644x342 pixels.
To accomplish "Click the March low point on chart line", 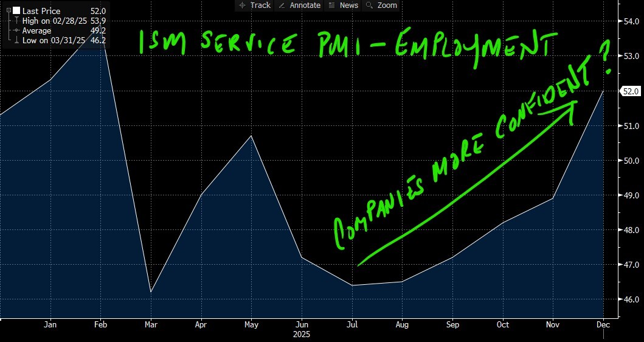I will [150, 292].
